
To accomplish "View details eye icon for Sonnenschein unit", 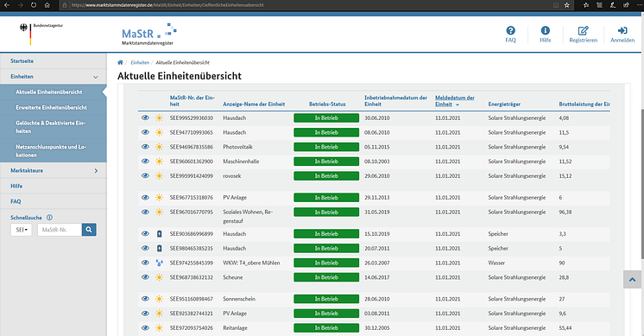I will (x=145, y=299).
